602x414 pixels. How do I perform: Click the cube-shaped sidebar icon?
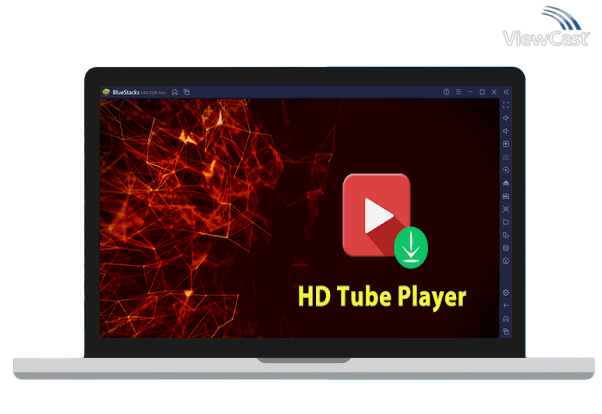pos(506,248)
